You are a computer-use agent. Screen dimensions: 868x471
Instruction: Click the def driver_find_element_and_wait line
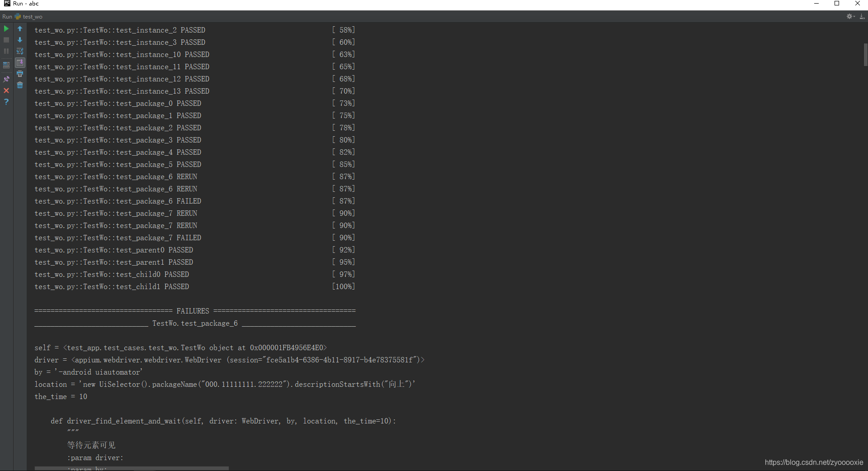[x=223, y=421]
